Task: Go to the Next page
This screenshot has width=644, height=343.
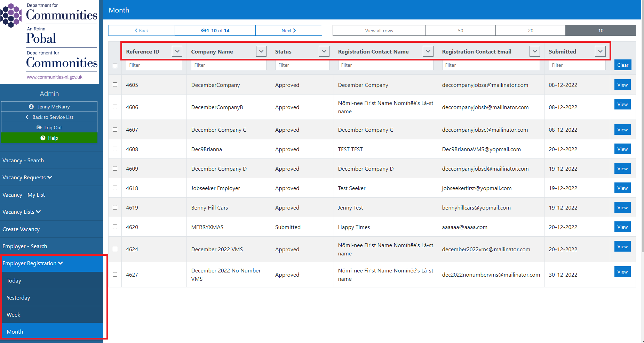Action: click(x=289, y=31)
